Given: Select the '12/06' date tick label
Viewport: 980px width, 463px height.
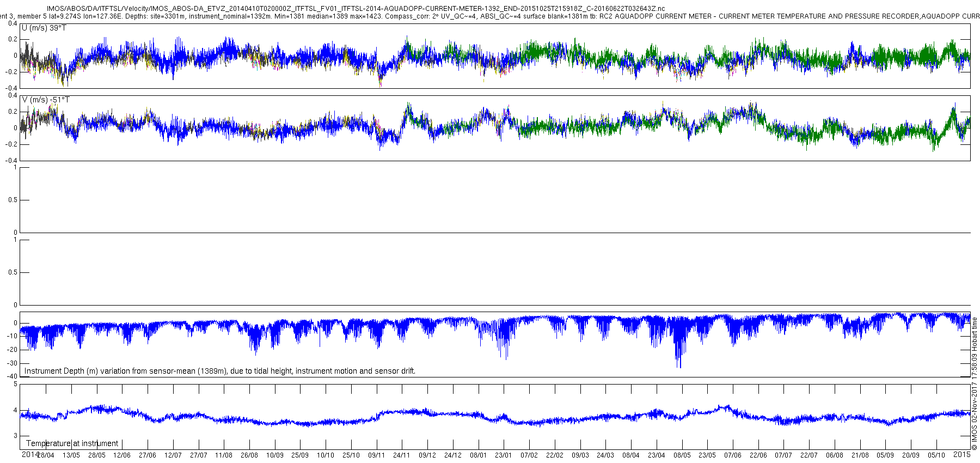Looking at the screenshot, I should point(122,455).
